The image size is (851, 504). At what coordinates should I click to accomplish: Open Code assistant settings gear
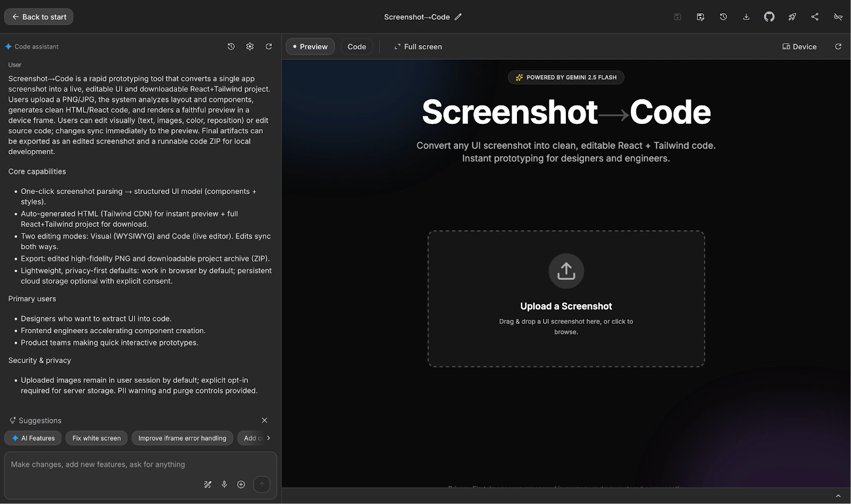point(249,46)
